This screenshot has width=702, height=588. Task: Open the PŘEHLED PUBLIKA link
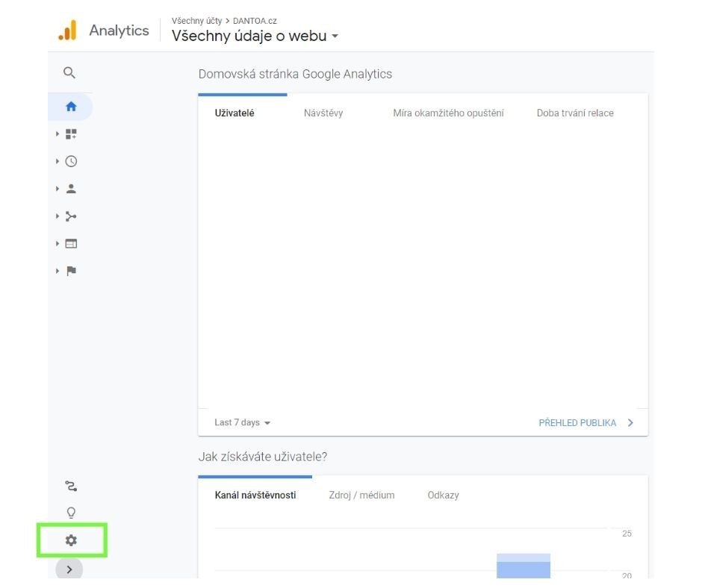click(x=577, y=422)
